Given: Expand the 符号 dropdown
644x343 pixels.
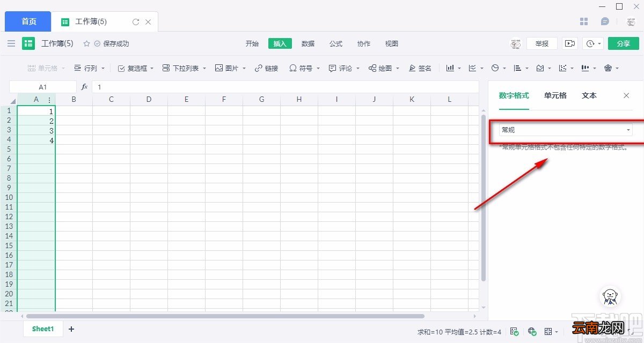Looking at the screenshot, I should [x=318, y=68].
